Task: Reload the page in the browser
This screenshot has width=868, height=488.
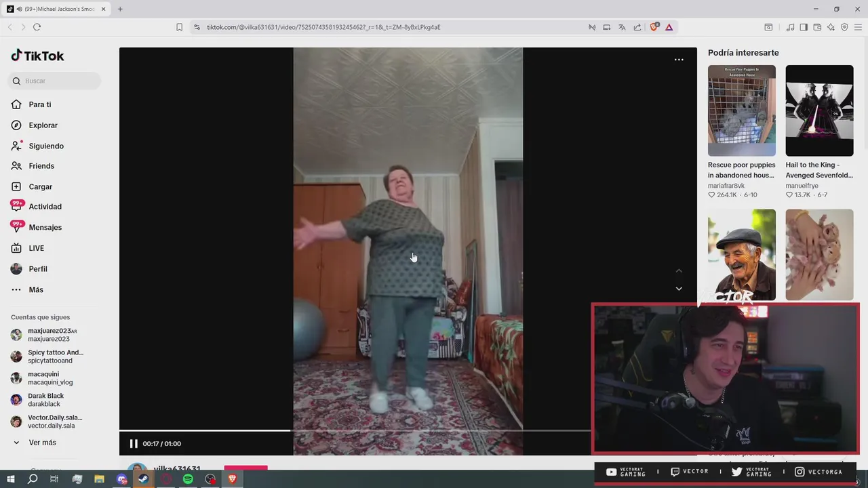Action: (x=37, y=27)
